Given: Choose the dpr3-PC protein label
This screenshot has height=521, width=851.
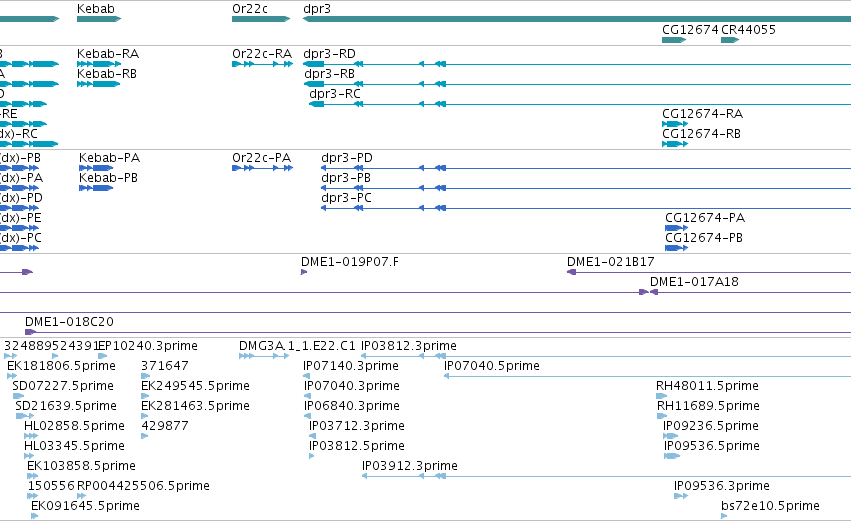Looking at the screenshot, I should click(346, 199).
